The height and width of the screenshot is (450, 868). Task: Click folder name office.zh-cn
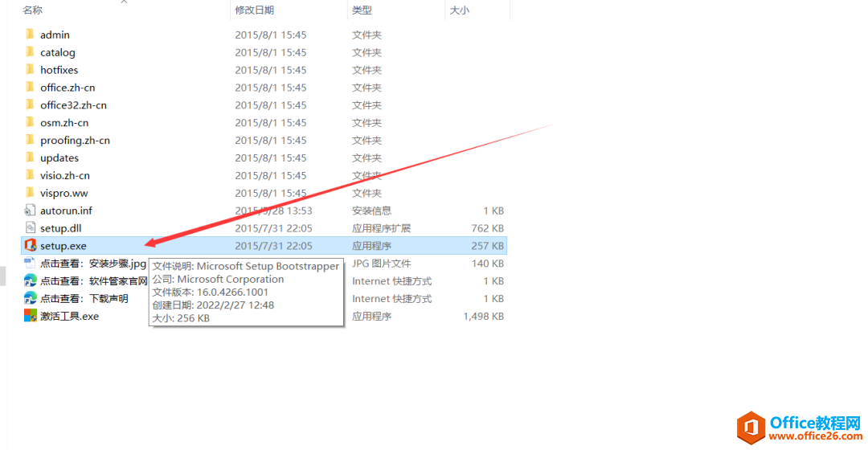point(68,88)
